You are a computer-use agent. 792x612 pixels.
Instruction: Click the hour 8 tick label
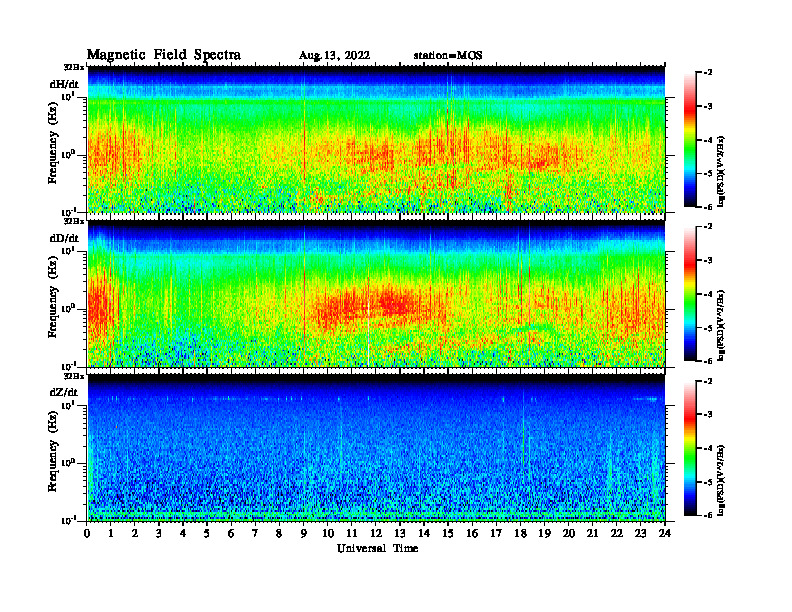pos(279,534)
